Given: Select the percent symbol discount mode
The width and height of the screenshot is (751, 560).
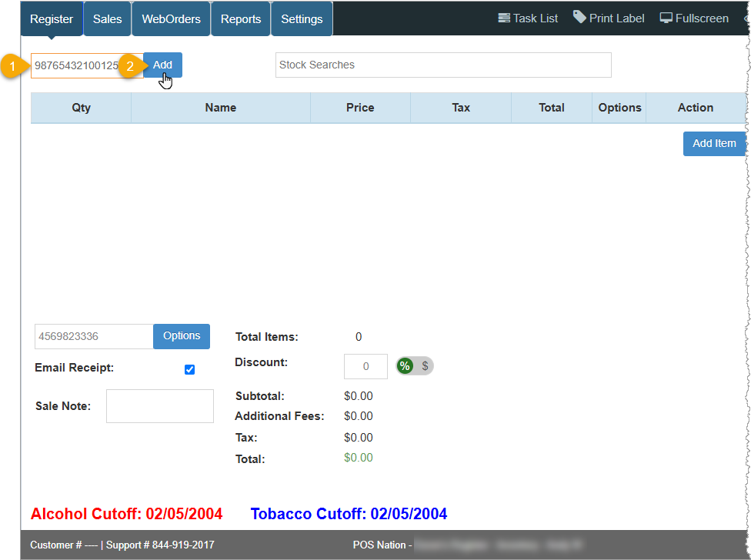Looking at the screenshot, I should [406, 366].
